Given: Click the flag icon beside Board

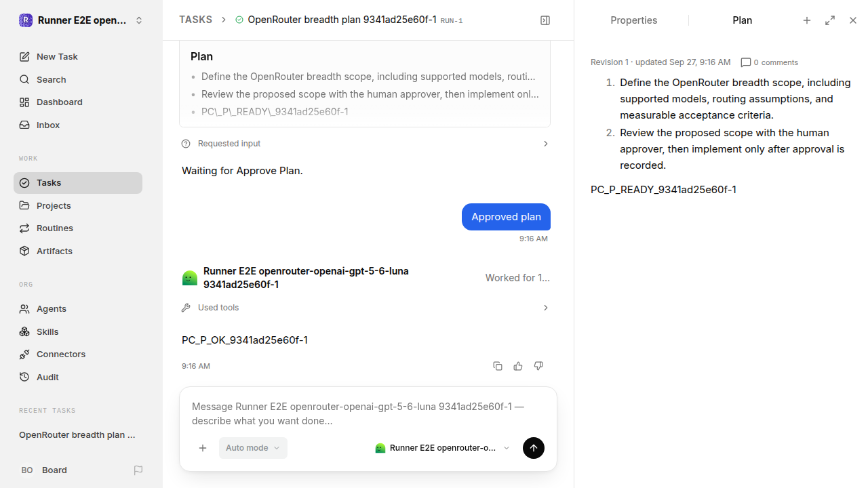Looking at the screenshot, I should (138, 470).
